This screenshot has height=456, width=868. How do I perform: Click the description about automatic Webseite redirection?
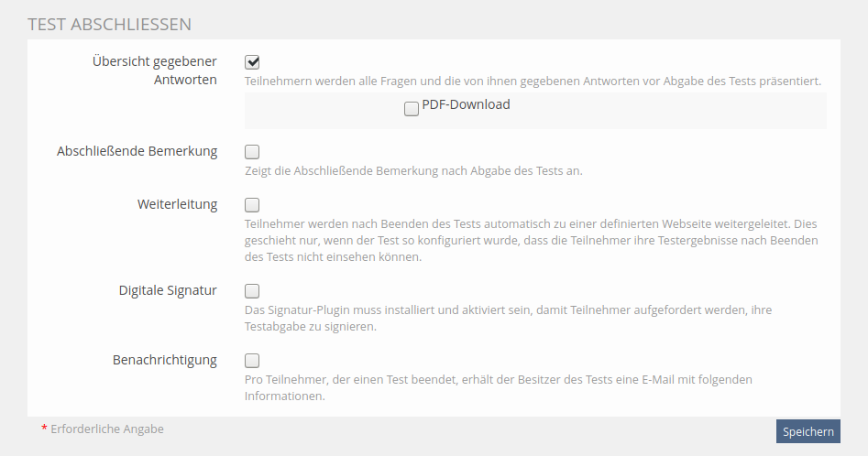pos(532,240)
